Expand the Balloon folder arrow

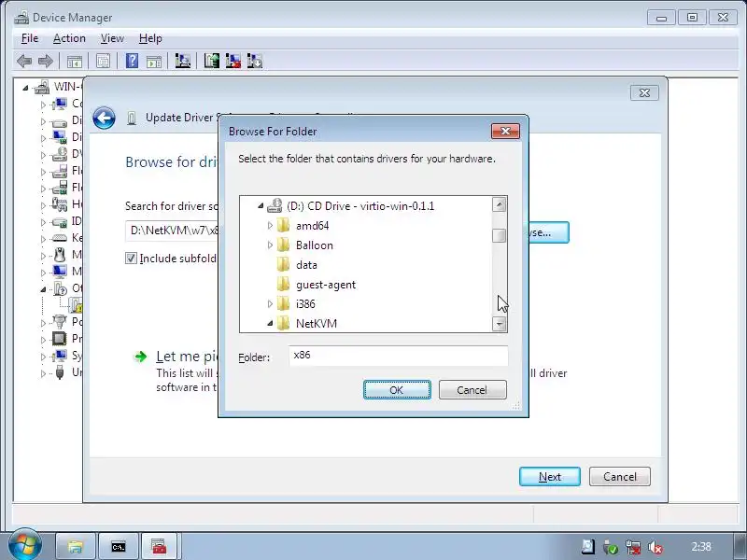pos(270,245)
